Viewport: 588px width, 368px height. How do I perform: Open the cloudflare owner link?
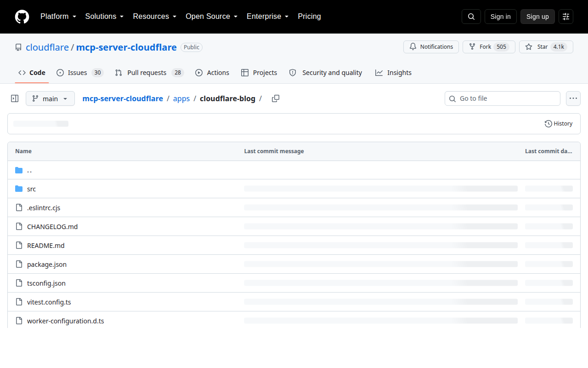[x=47, y=47]
